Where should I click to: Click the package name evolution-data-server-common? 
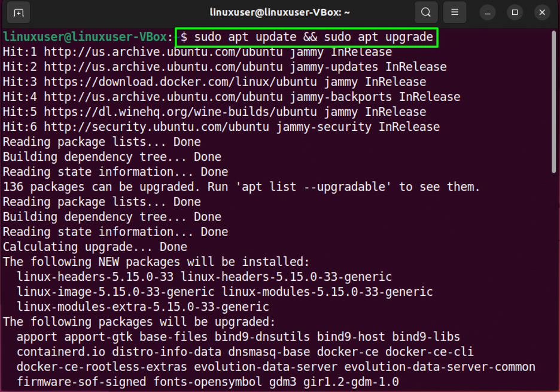(x=440, y=367)
